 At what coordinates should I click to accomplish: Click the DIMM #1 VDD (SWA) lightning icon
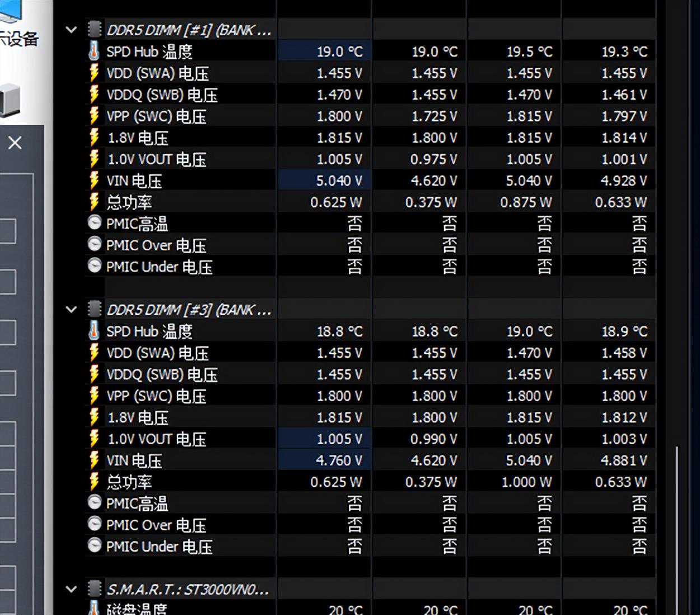tap(94, 73)
